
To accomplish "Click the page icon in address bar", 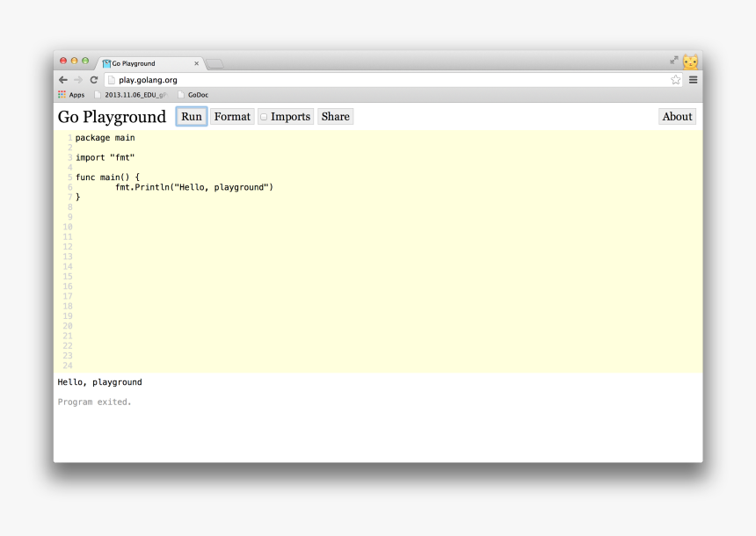I will tap(112, 80).
